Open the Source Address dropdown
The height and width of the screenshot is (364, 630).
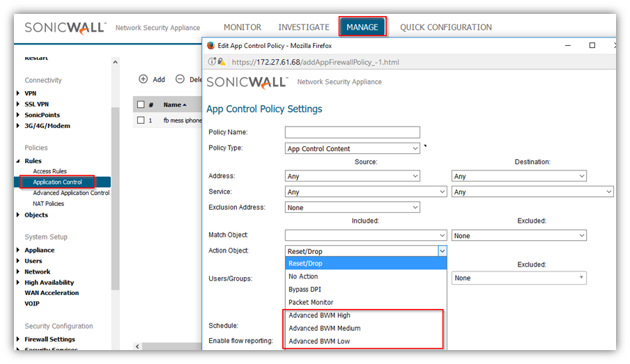pos(353,176)
